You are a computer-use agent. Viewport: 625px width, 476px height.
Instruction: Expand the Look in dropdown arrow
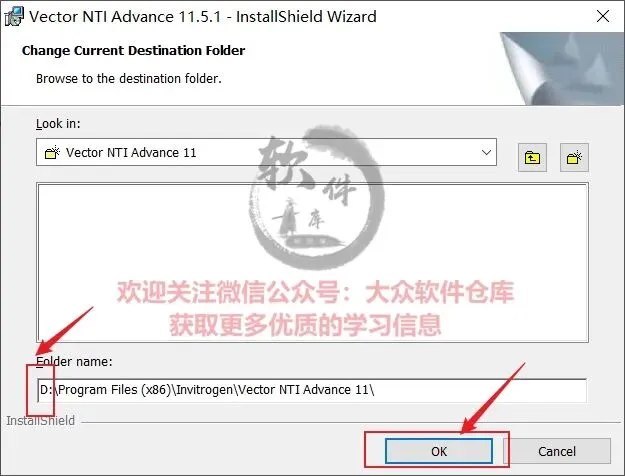click(486, 152)
